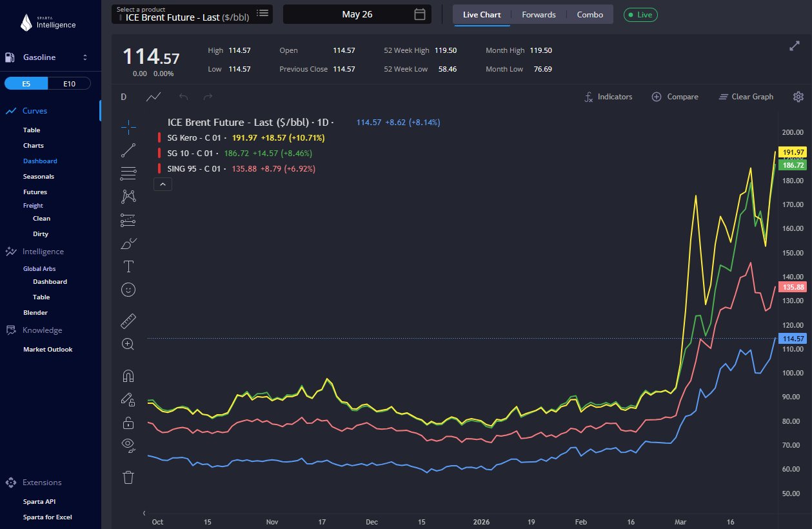Open the Seasonals menu item
The height and width of the screenshot is (529, 812).
pyautogui.click(x=39, y=177)
